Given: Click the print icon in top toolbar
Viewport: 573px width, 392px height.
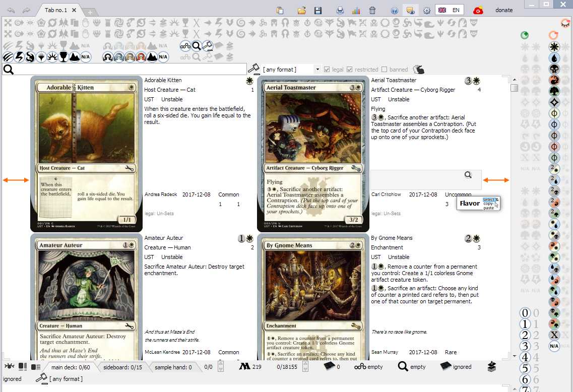Looking at the screenshot, I should (x=340, y=10).
